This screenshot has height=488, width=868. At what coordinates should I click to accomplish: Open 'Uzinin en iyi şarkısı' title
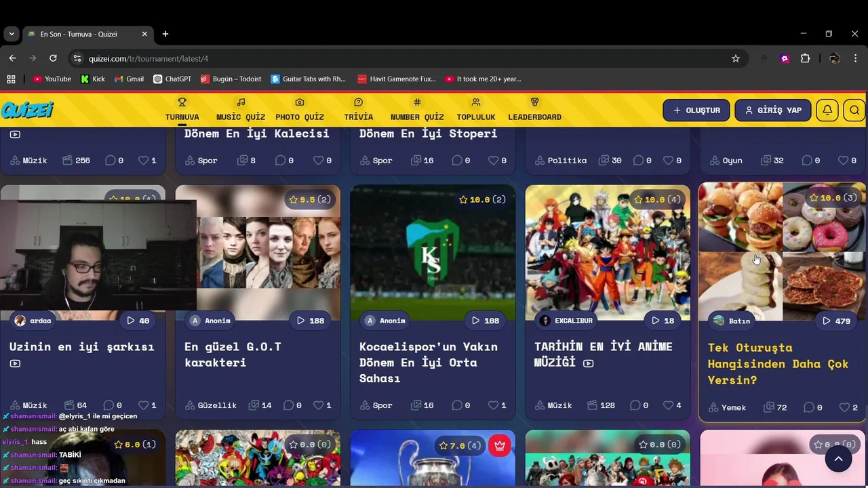(82, 346)
